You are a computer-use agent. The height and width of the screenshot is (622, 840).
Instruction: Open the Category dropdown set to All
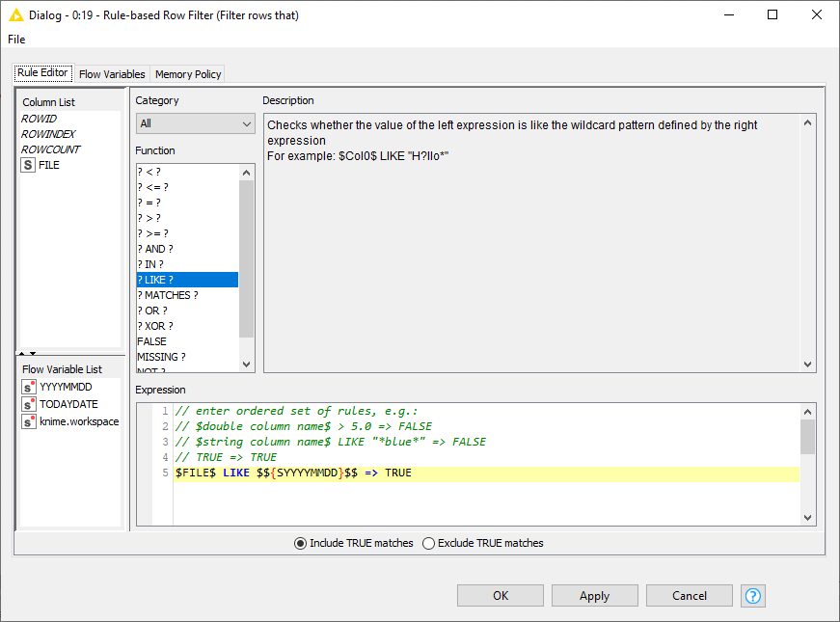click(195, 123)
